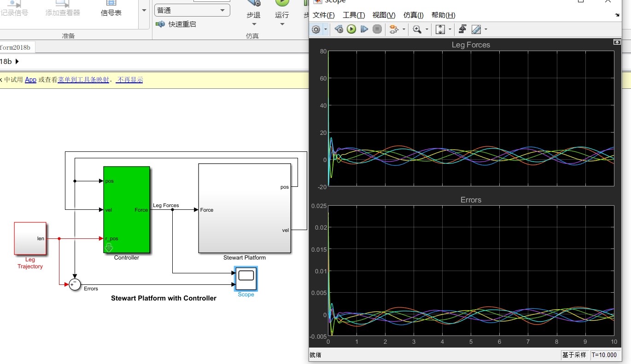
Task: Click the 不再显示 link
Action: pyautogui.click(x=129, y=80)
